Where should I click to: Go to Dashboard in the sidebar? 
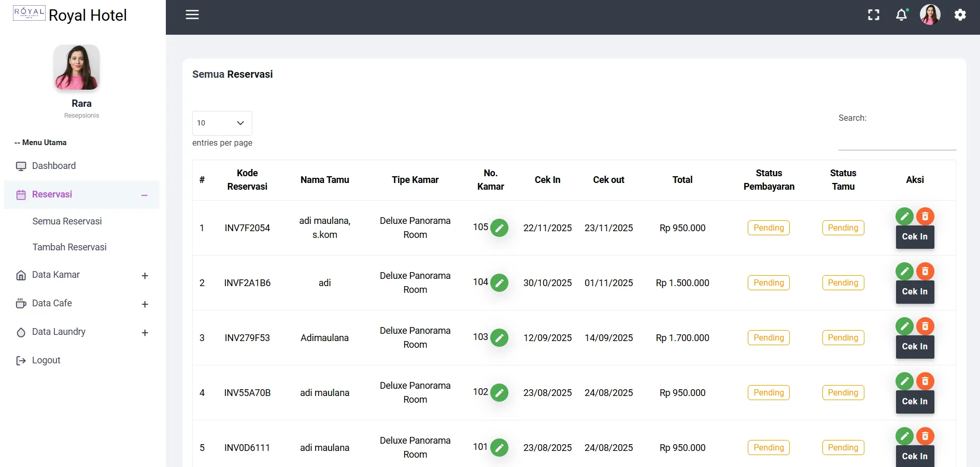(54, 166)
